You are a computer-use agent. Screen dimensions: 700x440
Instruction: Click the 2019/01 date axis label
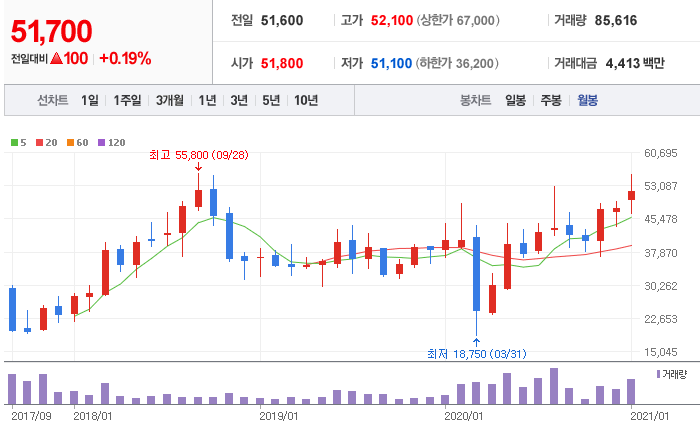point(279,416)
